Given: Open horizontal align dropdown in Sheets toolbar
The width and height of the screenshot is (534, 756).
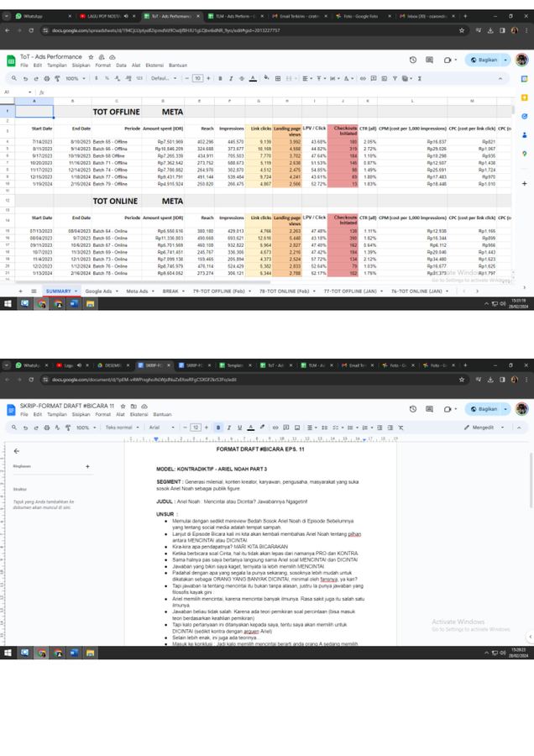Looking at the screenshot, I should pos(307,78).
